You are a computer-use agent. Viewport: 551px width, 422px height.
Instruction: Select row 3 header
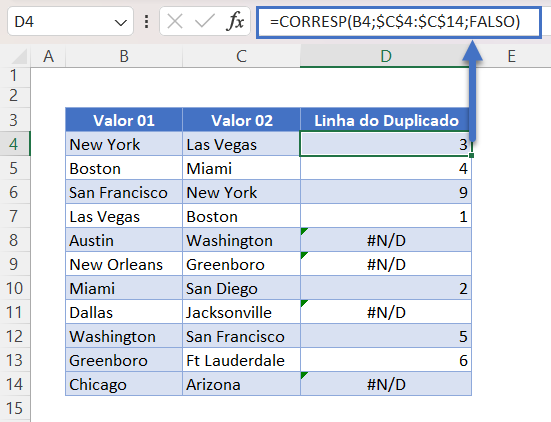coord(15,120)
